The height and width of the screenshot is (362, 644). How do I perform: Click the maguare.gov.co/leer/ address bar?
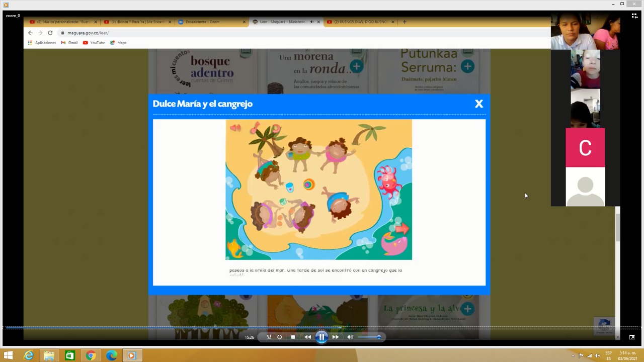302,33
